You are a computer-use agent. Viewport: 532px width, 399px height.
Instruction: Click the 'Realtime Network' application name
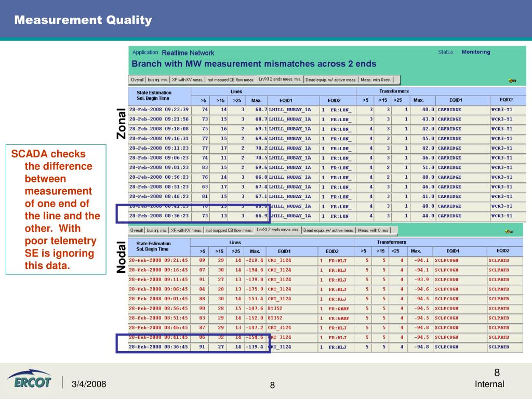[x=188, y=53]
